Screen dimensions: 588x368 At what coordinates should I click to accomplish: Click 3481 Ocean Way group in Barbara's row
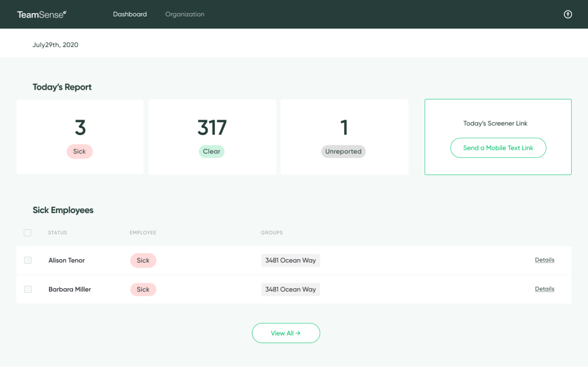pos(291,290)
